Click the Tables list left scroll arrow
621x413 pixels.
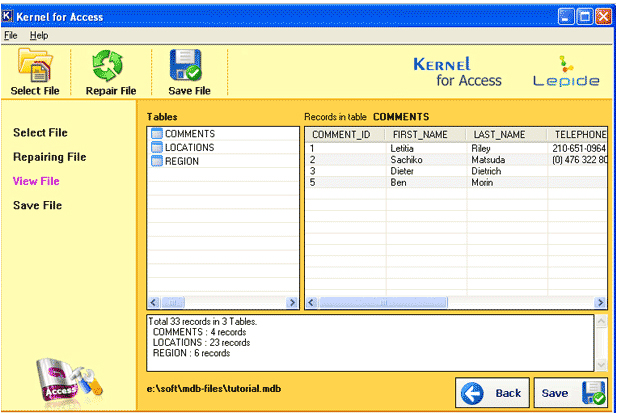pyautogui.click(x=154, y=303)
